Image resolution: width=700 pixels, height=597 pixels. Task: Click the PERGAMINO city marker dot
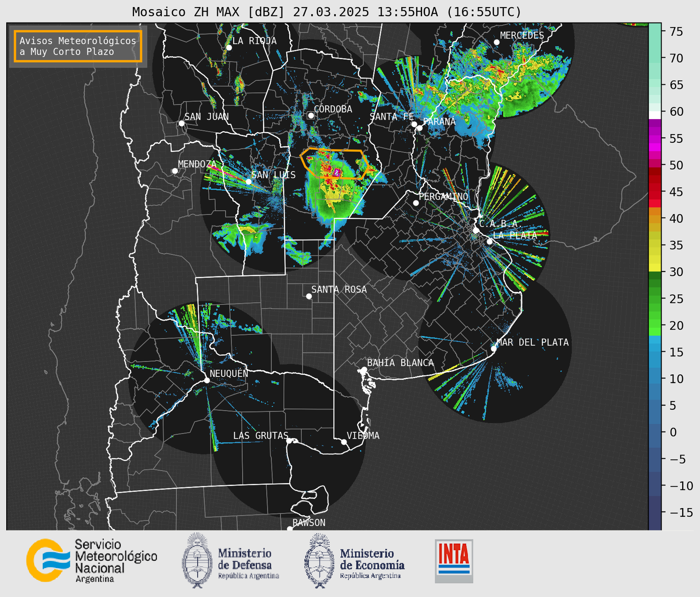point(416,203)
